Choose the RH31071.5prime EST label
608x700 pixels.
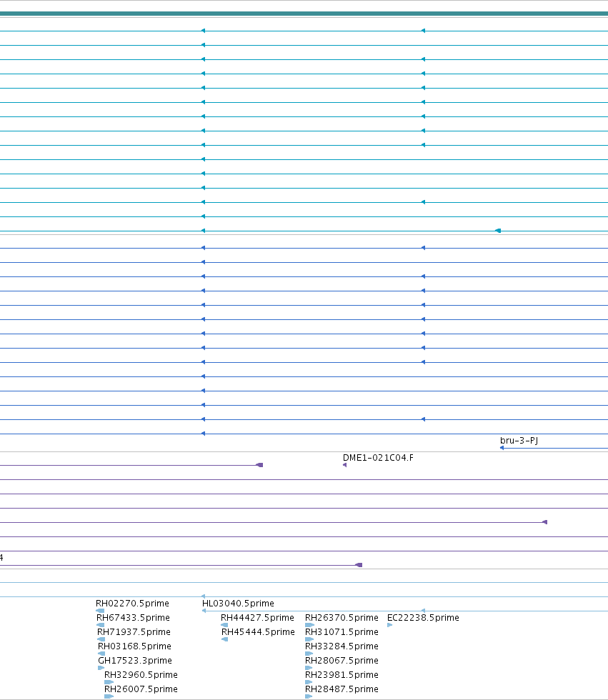coord(342,632)
